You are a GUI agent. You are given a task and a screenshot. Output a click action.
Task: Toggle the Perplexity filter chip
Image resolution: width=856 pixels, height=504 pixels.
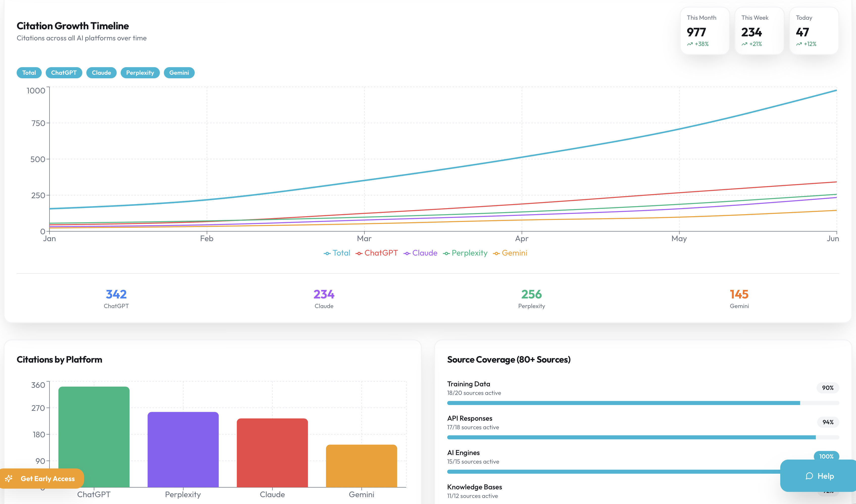point(140,73)
